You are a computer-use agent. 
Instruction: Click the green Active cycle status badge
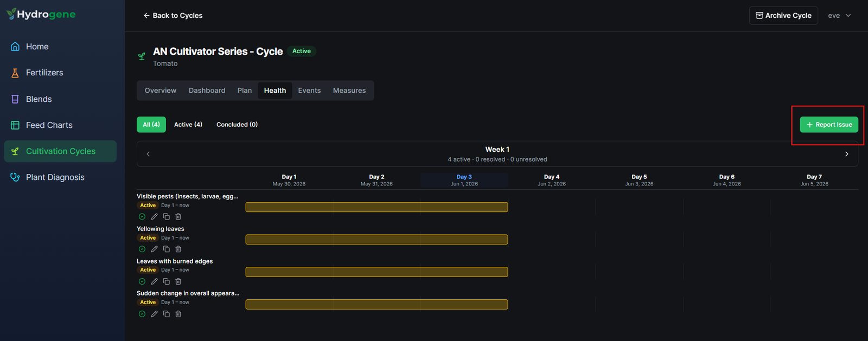pos(302,51)
